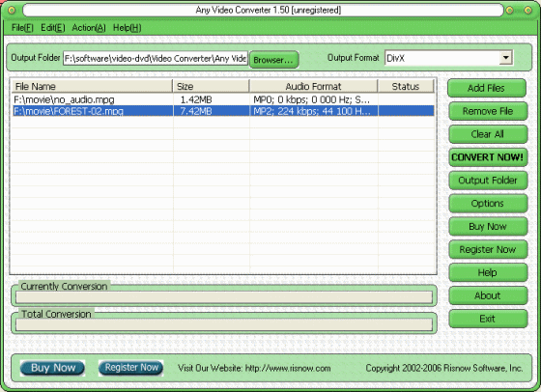Click the Add Files button

click(x=487, y=88)
